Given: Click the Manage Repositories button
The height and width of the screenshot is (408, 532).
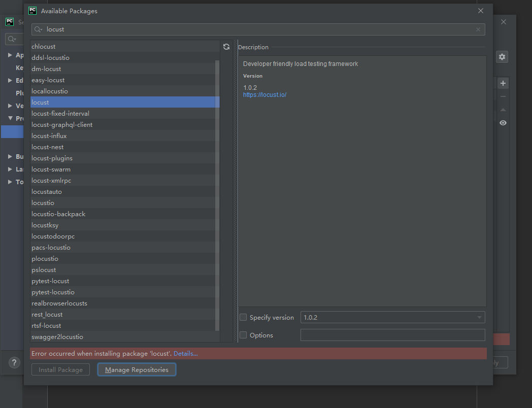Looking at the screenshot, I should click(137, 369).
